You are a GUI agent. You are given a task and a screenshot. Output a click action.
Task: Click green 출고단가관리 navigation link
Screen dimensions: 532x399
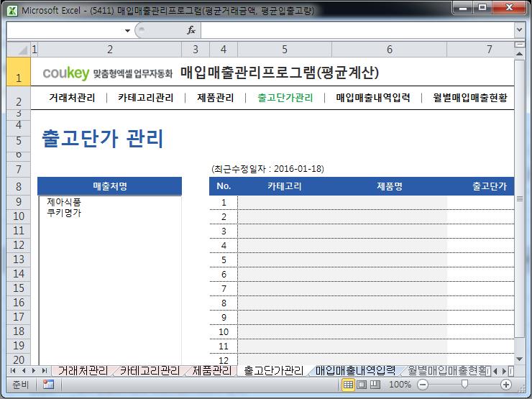(x=285, y=98)
